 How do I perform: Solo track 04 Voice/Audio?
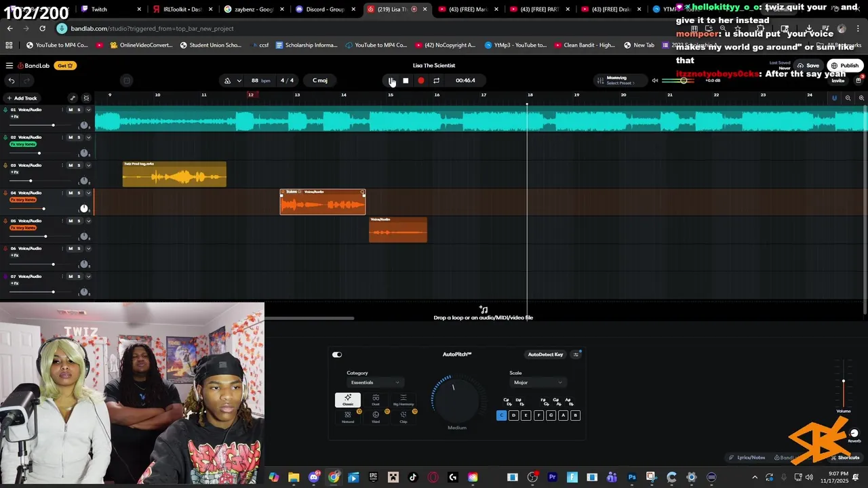coord(79,193)
